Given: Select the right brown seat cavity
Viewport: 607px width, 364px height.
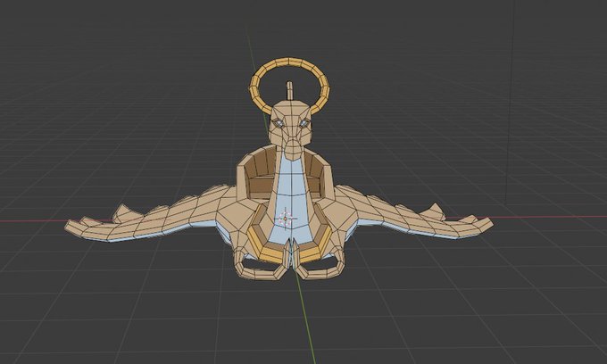Looking at the screenshot, I should tap(314, 176).
